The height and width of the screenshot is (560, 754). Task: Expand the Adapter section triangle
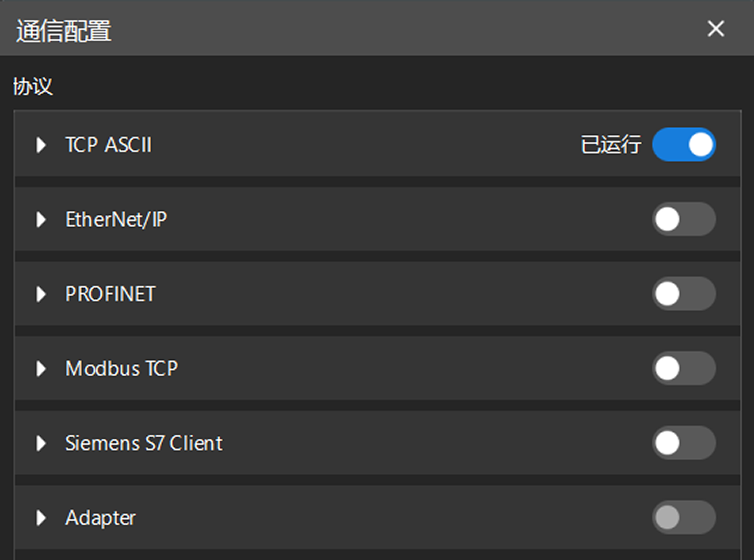tap(41, 517)
